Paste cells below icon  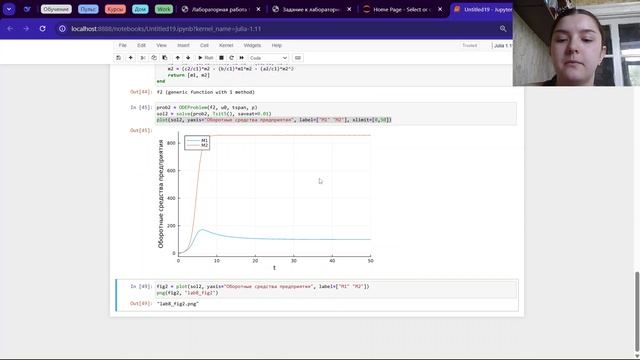[165, 58]
